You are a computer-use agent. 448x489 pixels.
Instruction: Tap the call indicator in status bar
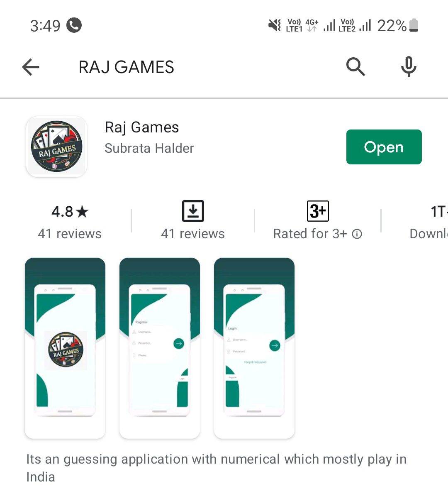[x=74, y=25]
